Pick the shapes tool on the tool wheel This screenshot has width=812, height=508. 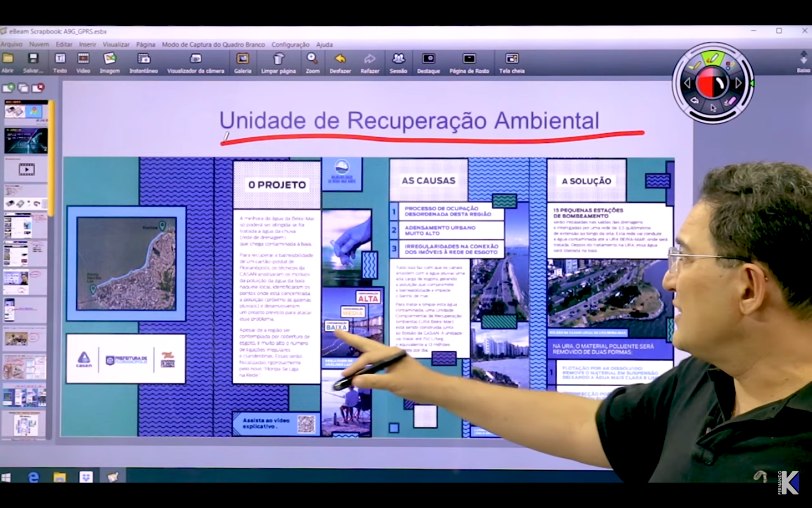[x=730, y=65]
